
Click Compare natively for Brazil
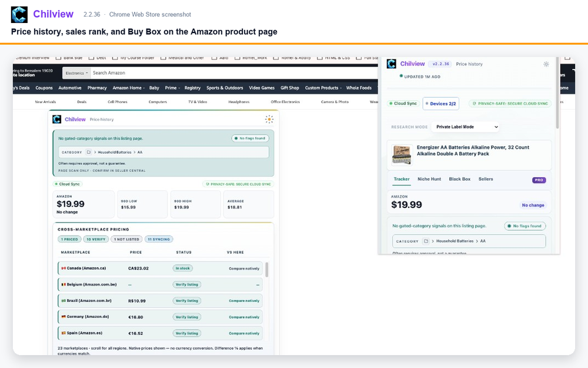coord(244,301)
